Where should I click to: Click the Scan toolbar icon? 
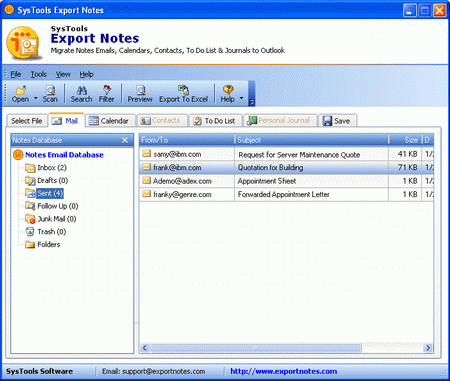[x=50, y=90]
